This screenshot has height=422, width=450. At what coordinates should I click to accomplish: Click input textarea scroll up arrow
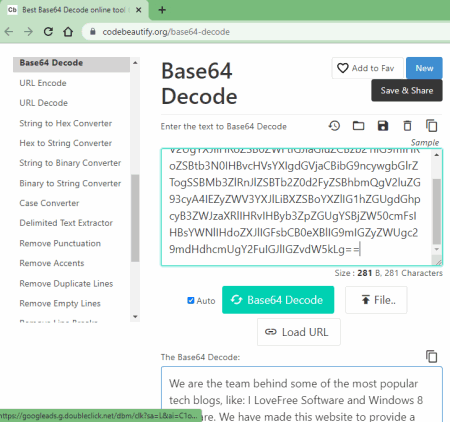(x=437, y=155)
